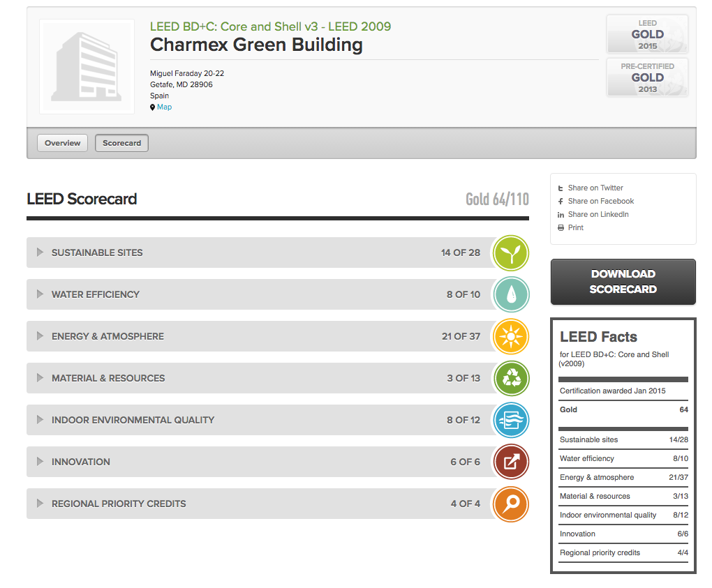Switch to the Scorecard tab
712x588 pixels.
[x=121, y=143]
